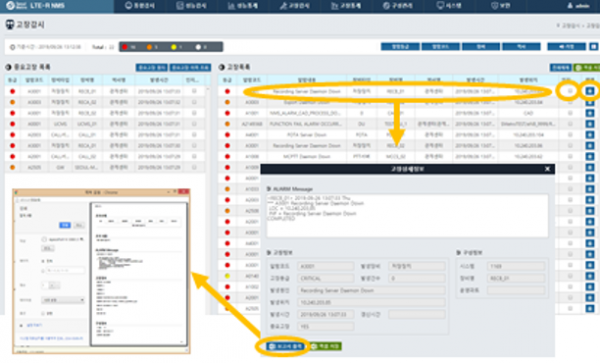Open details icon for the A2003 alarm row

tap(590, 200)
